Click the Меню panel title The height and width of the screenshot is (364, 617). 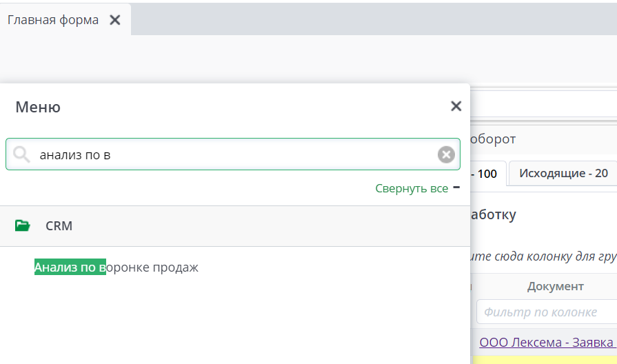[x=38, y=107]
